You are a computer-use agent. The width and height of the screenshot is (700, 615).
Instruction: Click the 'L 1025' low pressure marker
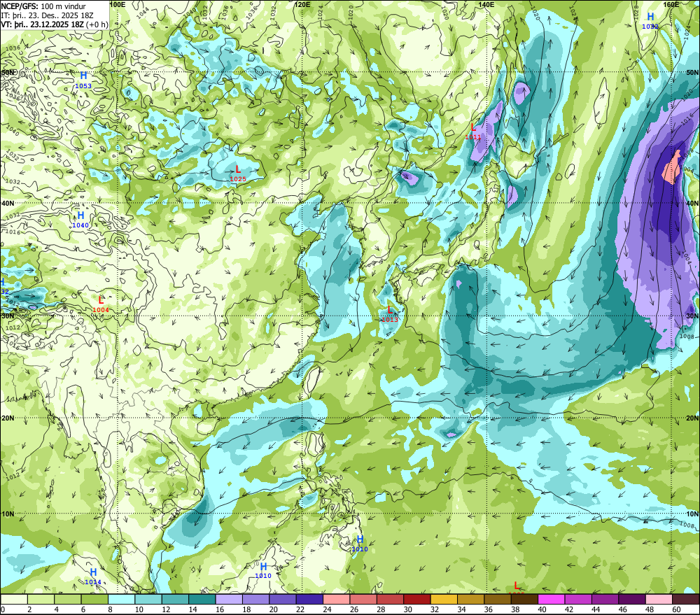238,174
